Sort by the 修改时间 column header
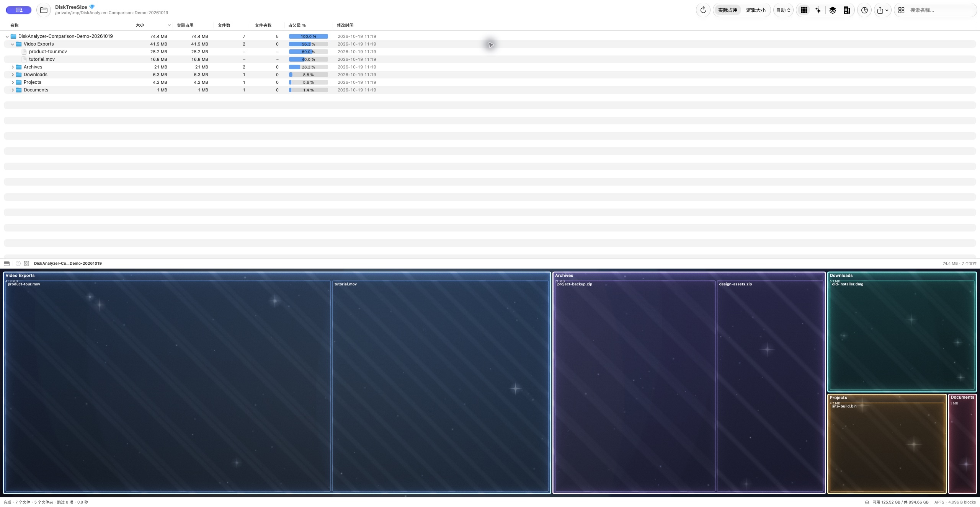Screen dimensions: 980x507 point(345,25)
